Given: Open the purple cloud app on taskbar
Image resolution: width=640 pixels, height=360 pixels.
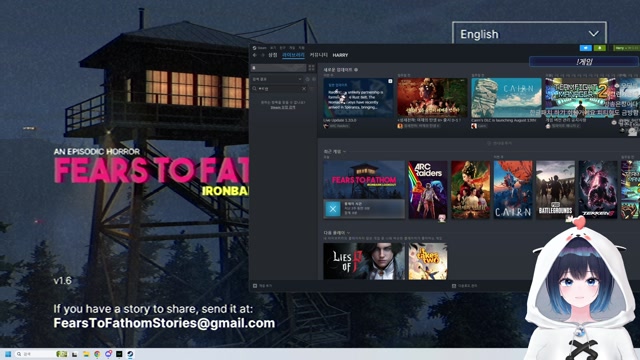Looking at the screenshot, I should (x=108, y=354).
